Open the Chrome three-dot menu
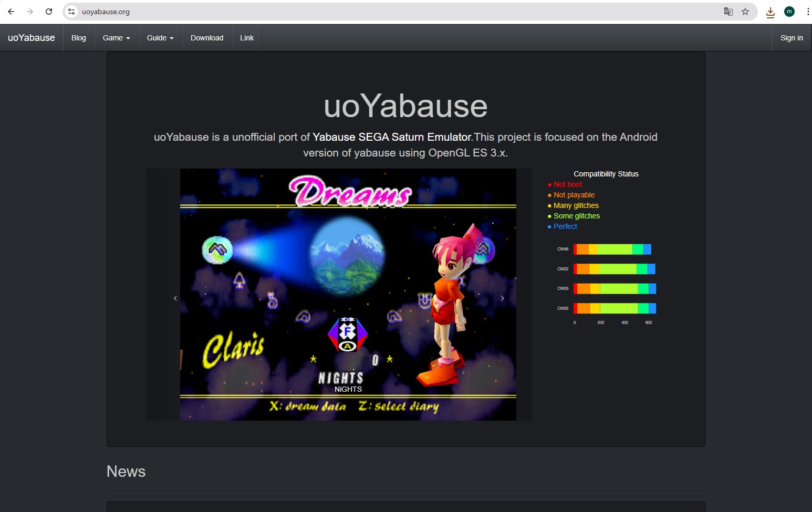Screen dimensions: 812x512 (808, 12)
